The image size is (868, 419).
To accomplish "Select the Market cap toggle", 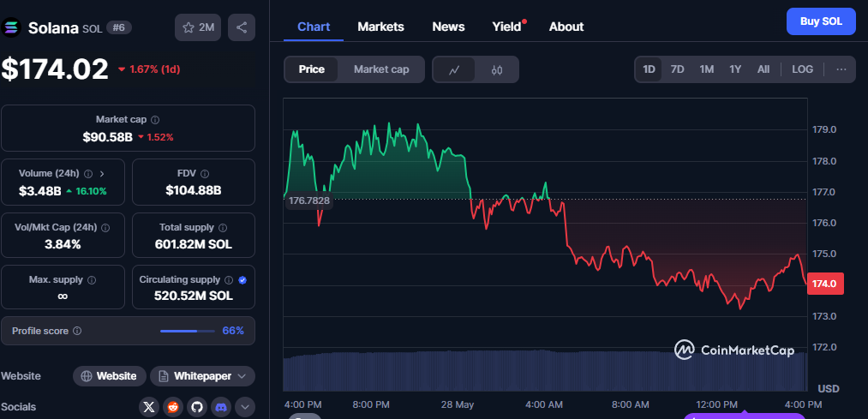I will [381, 69].
